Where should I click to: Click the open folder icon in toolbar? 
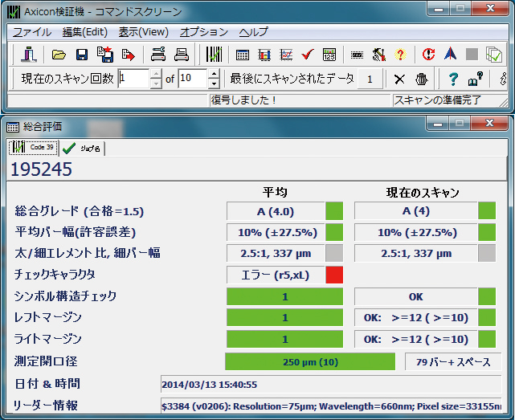click(x=59, y=55)
